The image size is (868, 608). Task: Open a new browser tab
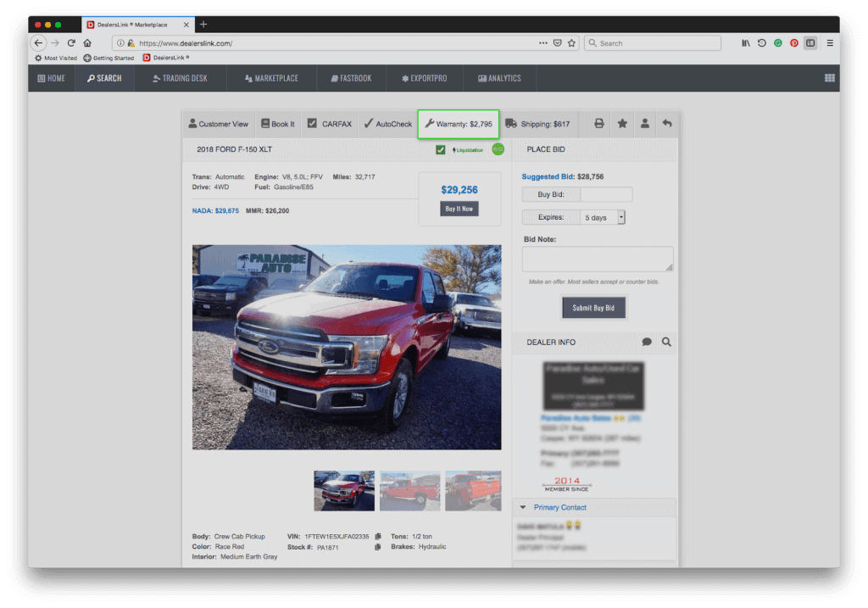coord(203,25)
